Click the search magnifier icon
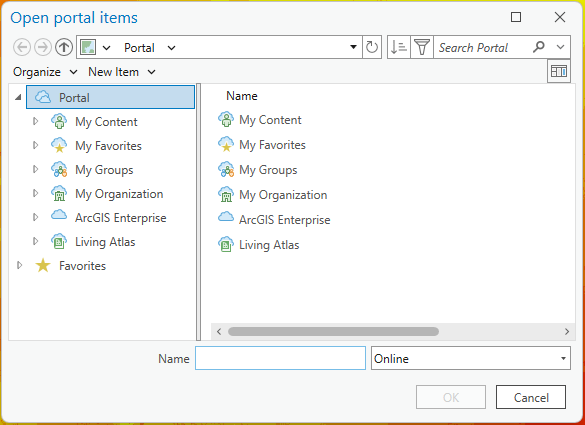Viewport: 585px width, 425px height. coord(538,47)
